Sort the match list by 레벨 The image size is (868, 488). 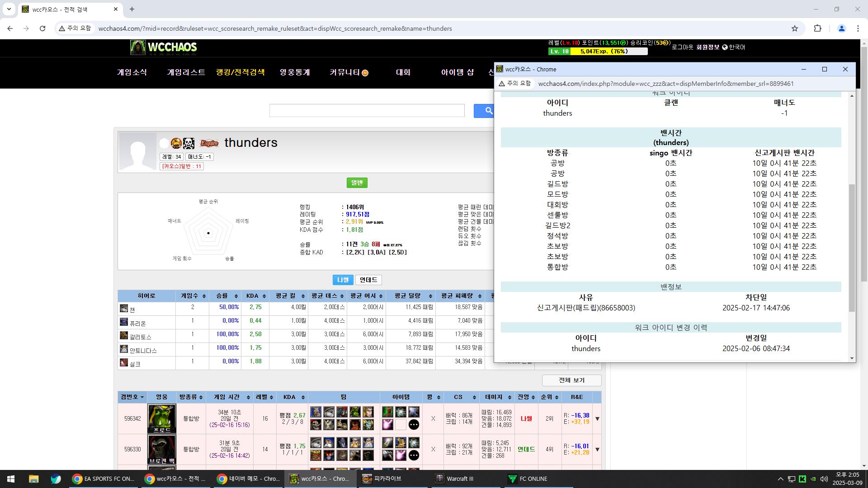click(x=265, y=397)
